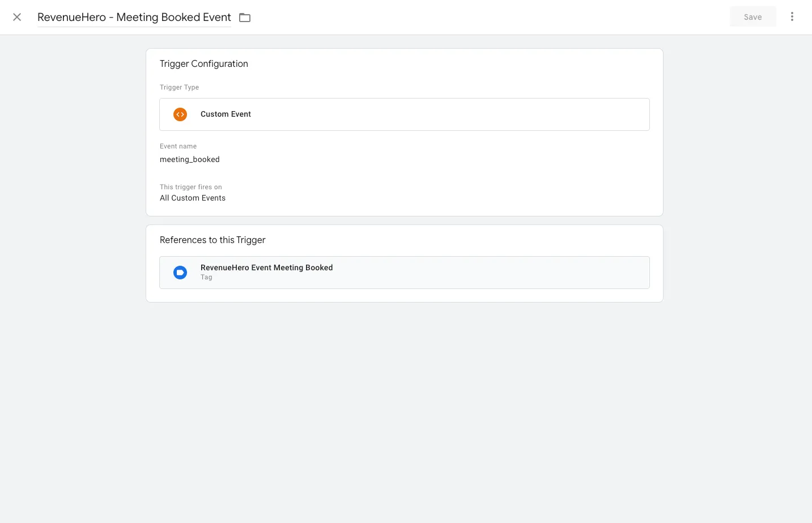
Task: Close the trigger editor with the X icon
Action: point(17,17)
